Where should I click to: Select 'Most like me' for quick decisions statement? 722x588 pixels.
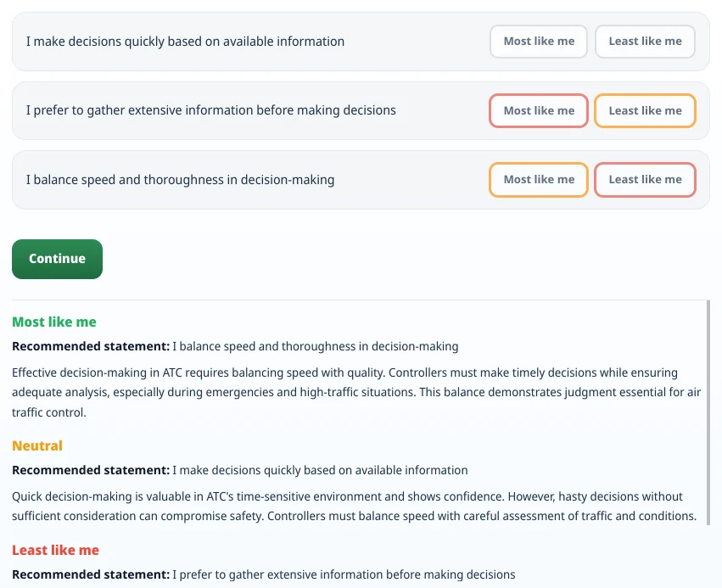pos(538,42)
